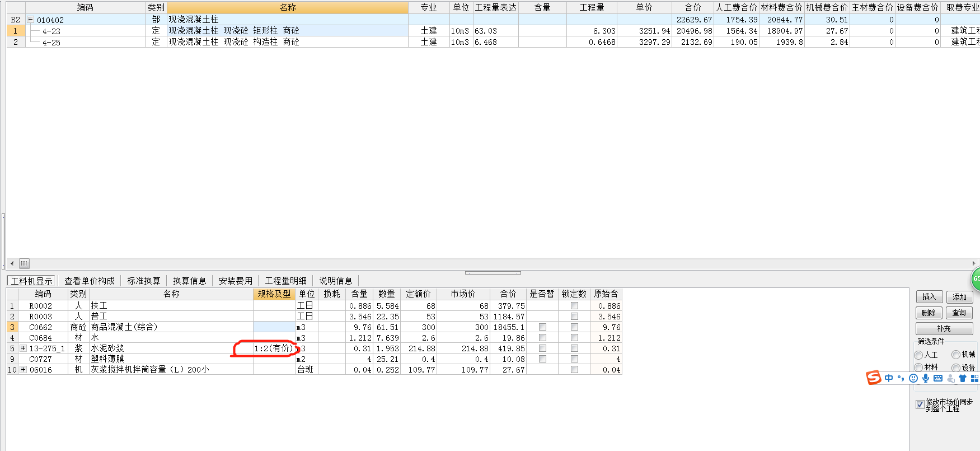Click the 插入 button

(929, 297)
